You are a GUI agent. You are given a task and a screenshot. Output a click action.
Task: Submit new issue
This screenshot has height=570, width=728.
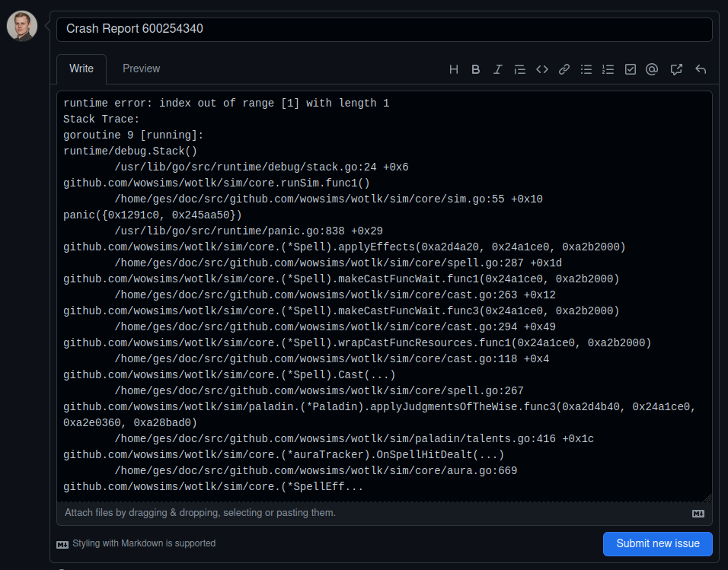(x=657, y=543)
